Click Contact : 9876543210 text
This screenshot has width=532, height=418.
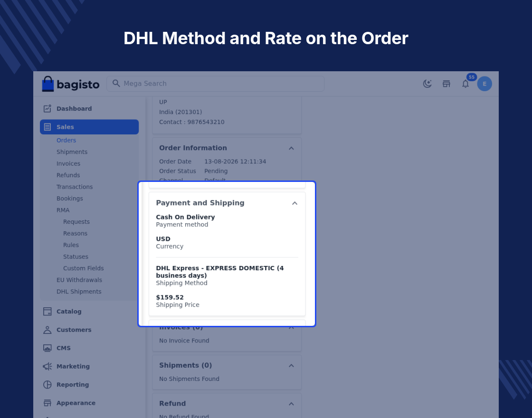click(x=192, y=122)
